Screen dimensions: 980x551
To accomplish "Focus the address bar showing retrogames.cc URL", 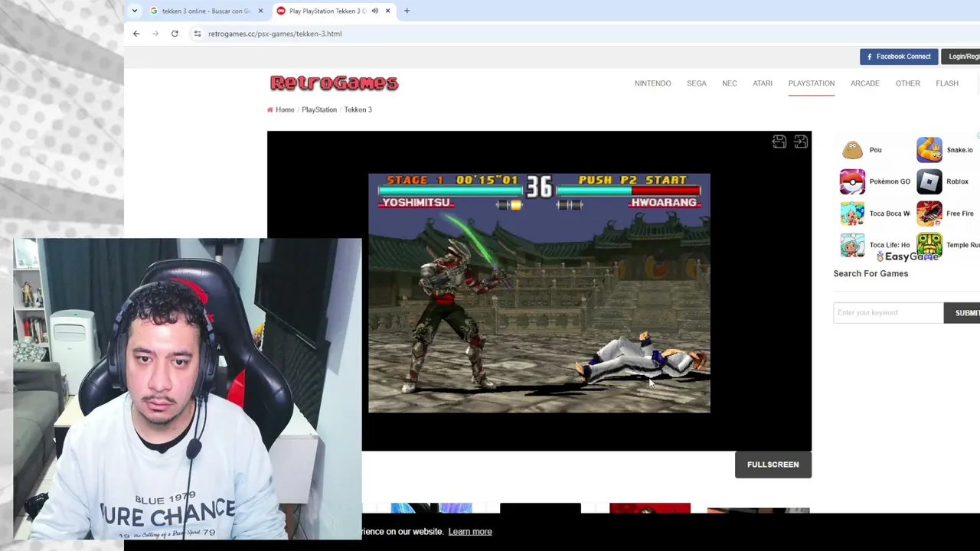I will pyautogui.click(x=275, y=34).
